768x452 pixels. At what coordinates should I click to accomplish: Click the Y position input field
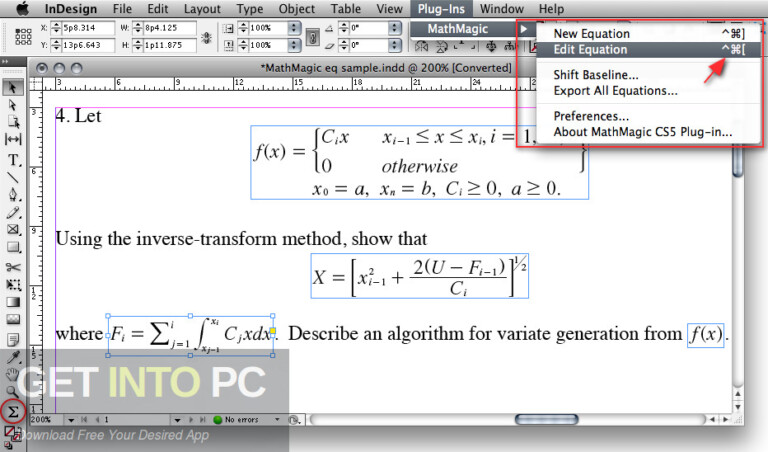88,45
